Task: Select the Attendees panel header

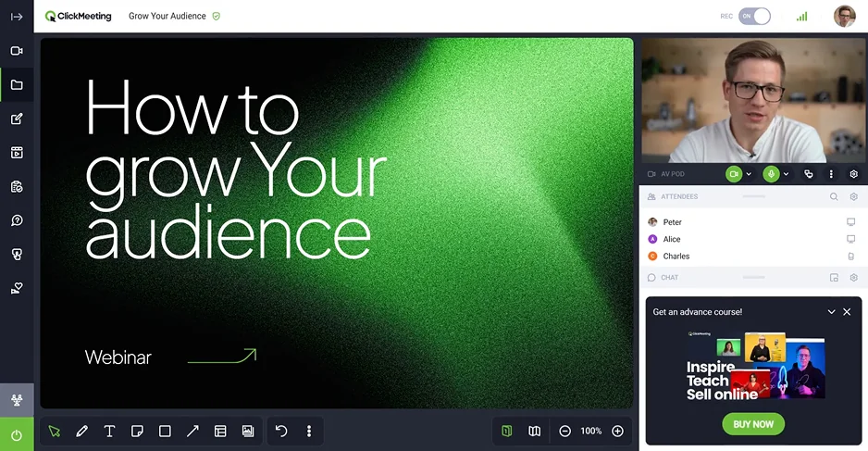Action: pyautogui.click(x=753, y=196)
